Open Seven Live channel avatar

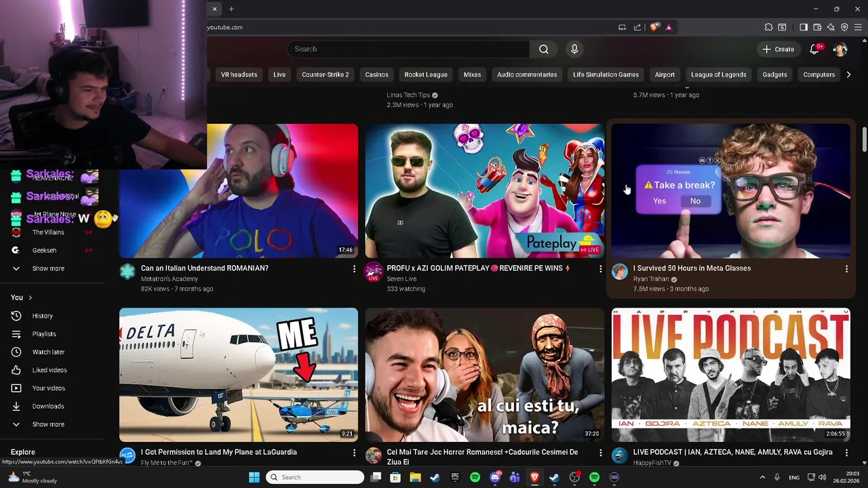pos(374,272)
